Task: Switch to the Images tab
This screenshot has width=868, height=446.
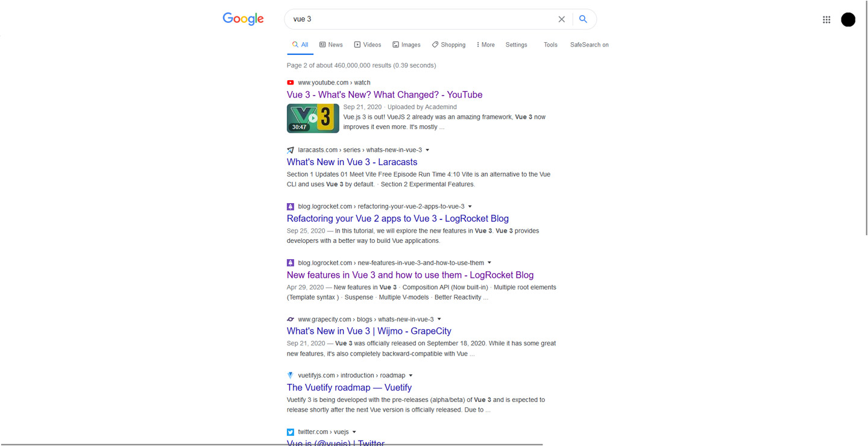Action: (x=406, y=45)
